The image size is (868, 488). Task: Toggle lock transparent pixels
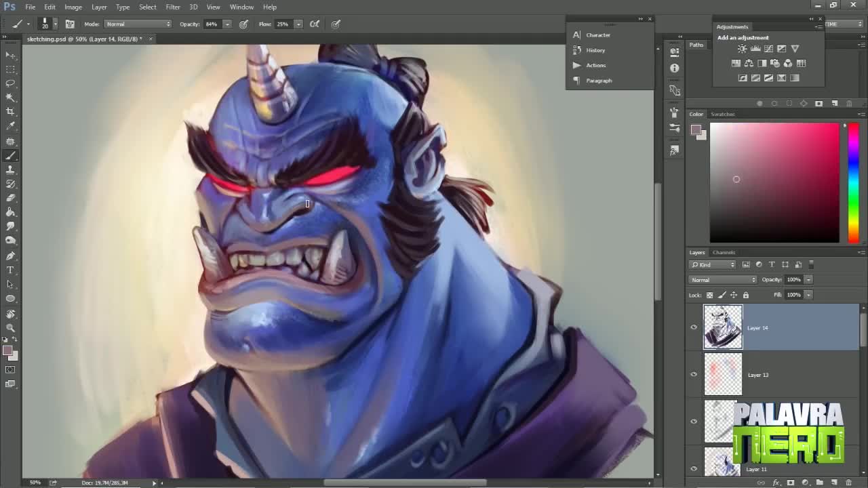click(x=710, y=295)
